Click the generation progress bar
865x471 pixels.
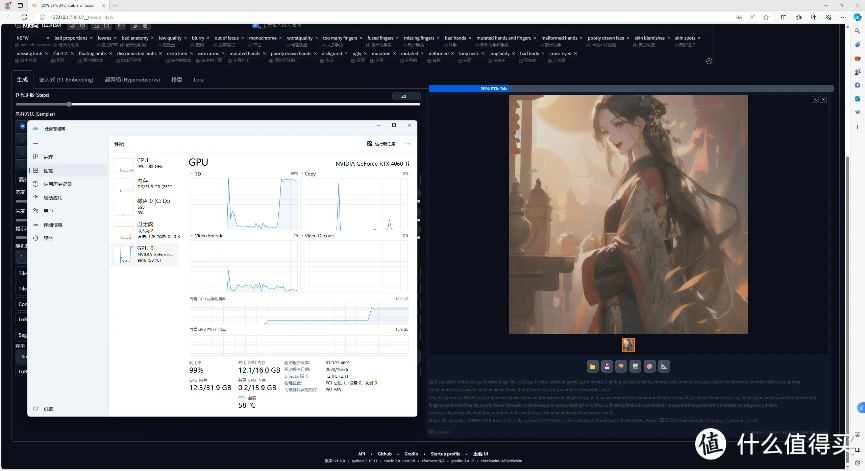(x=631, y=88)
